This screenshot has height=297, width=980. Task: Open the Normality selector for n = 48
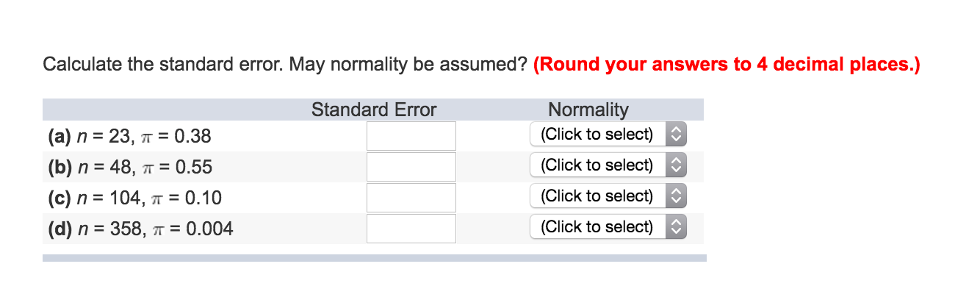(607, 165)
